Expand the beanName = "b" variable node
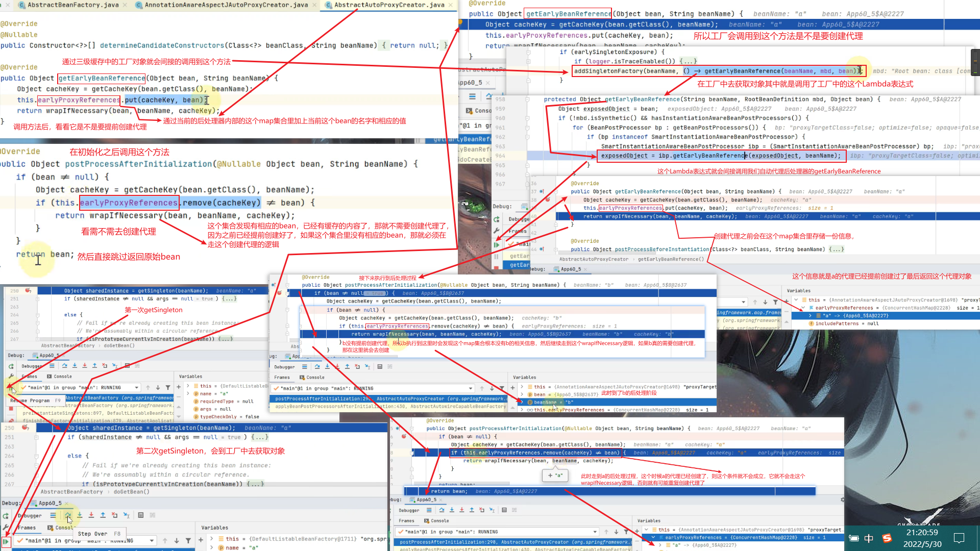This screenshot has height=551, width=980. tap(522, 402)
